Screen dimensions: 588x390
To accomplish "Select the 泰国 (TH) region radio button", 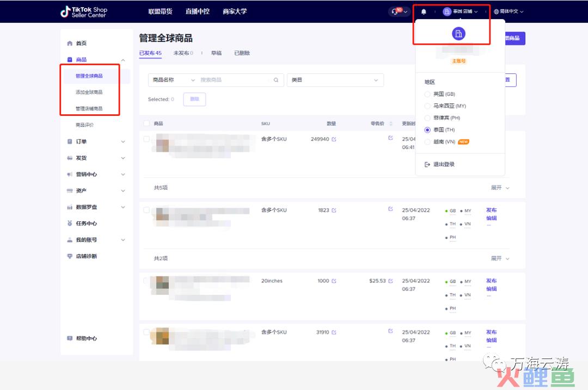I will coord(427,130).
